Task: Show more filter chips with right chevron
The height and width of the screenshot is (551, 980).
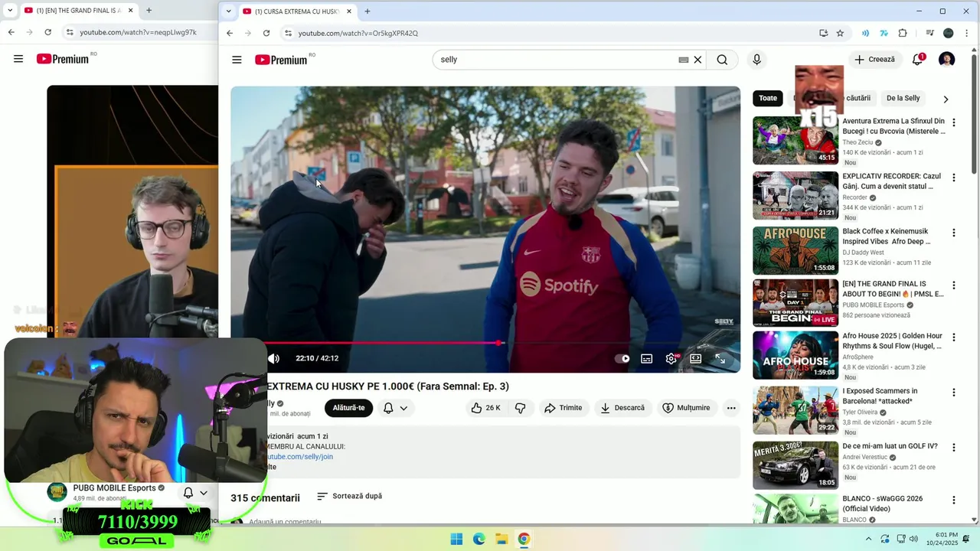Action: [946, 99]
